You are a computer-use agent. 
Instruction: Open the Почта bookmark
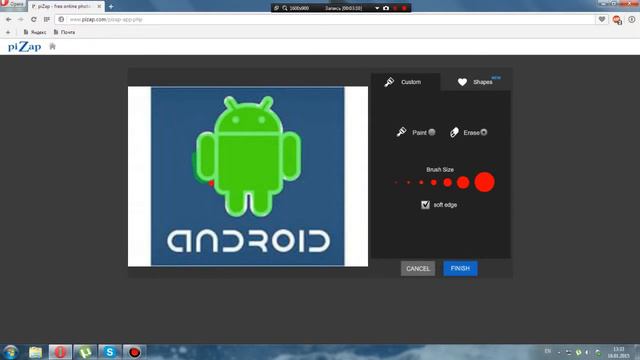click(x=64, y=32)
